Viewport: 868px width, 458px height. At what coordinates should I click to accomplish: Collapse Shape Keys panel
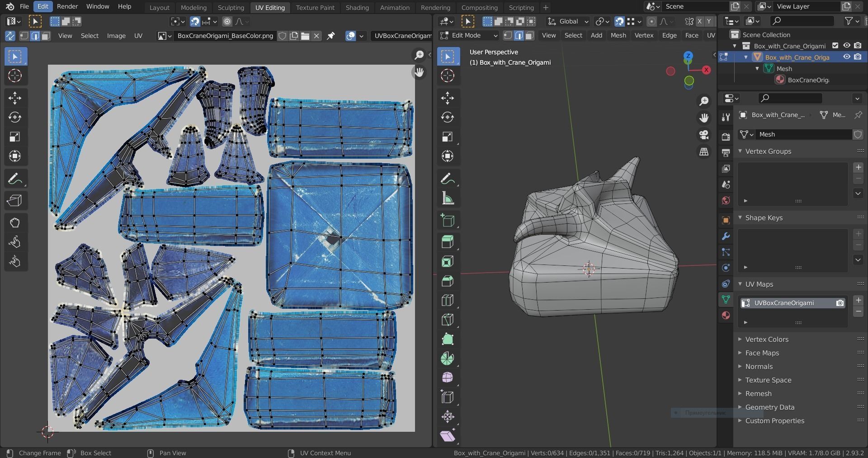[740, 217]
